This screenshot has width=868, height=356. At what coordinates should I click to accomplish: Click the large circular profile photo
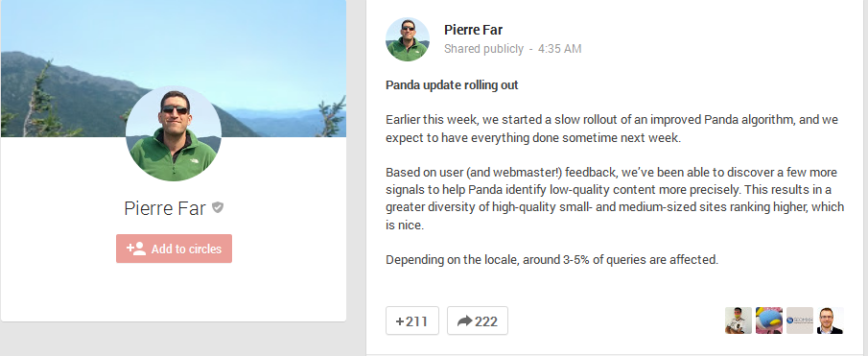tap(174, 133)
